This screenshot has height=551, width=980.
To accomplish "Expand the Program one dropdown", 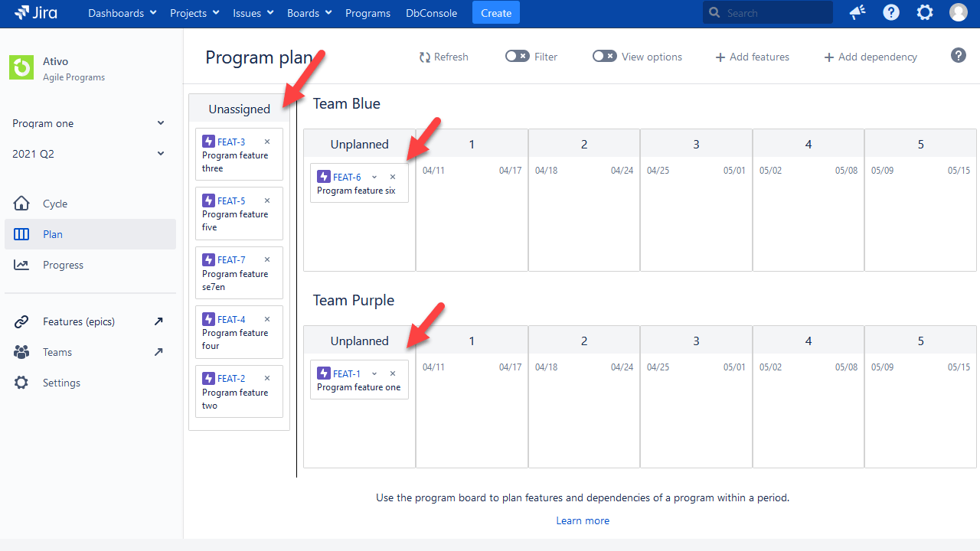I will pos(88,123).
